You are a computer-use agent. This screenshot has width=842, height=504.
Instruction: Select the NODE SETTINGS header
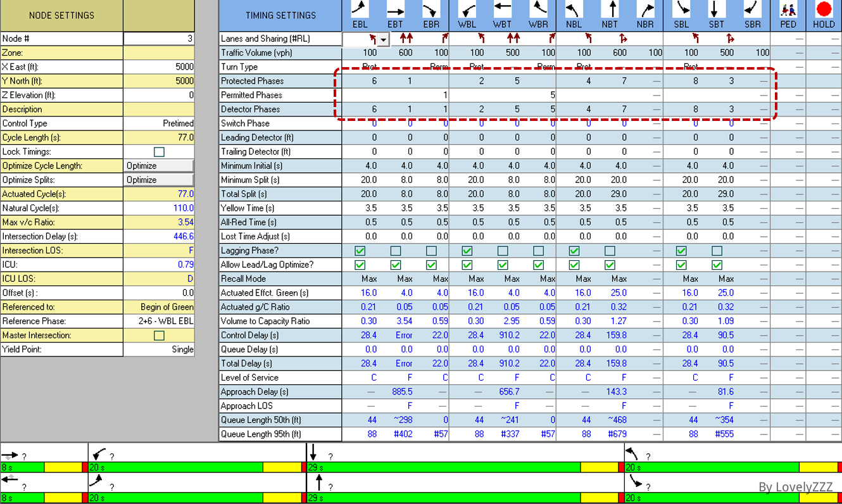61,15
